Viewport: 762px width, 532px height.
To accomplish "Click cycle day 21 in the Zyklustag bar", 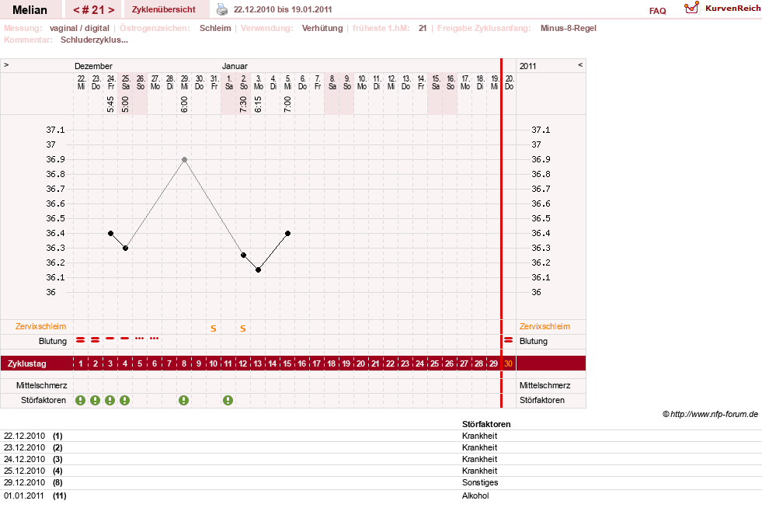I will coord(376,363).
